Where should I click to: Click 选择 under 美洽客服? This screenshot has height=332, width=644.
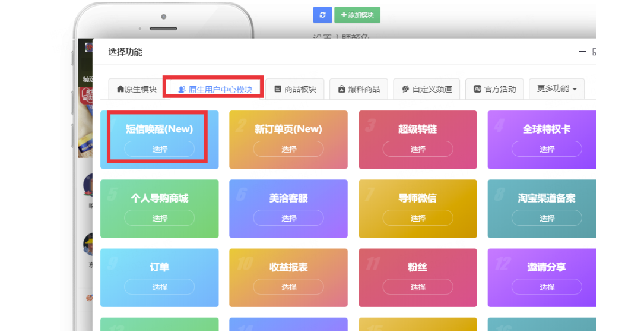(x=288, y=218)
